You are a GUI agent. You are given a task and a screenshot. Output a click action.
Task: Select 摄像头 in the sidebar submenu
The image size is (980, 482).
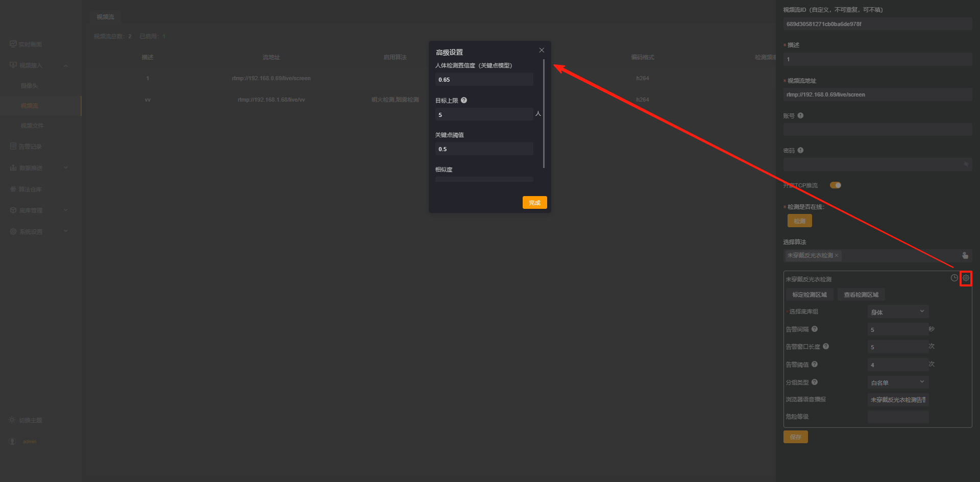tap(29, 86)
